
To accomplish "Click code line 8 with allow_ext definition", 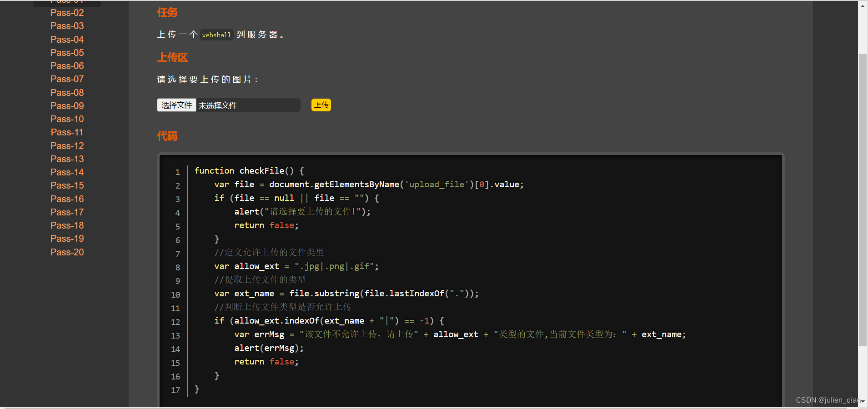I will pos(296,266).
